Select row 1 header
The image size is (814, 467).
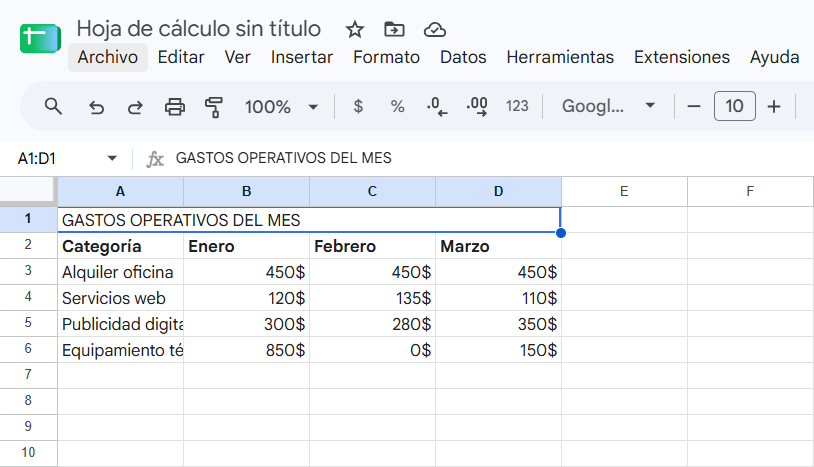[x=28, y=219]
